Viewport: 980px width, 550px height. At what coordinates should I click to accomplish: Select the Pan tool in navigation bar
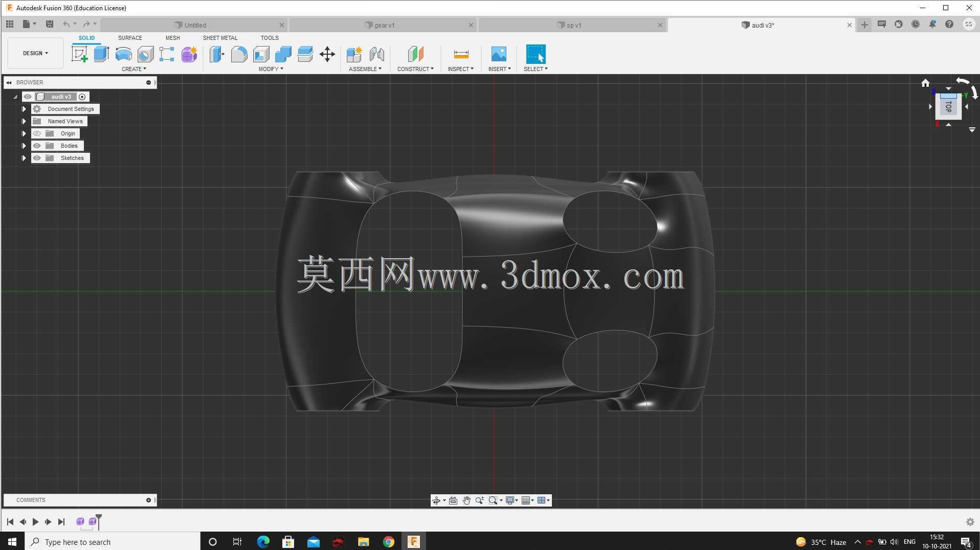pos(466,500)
